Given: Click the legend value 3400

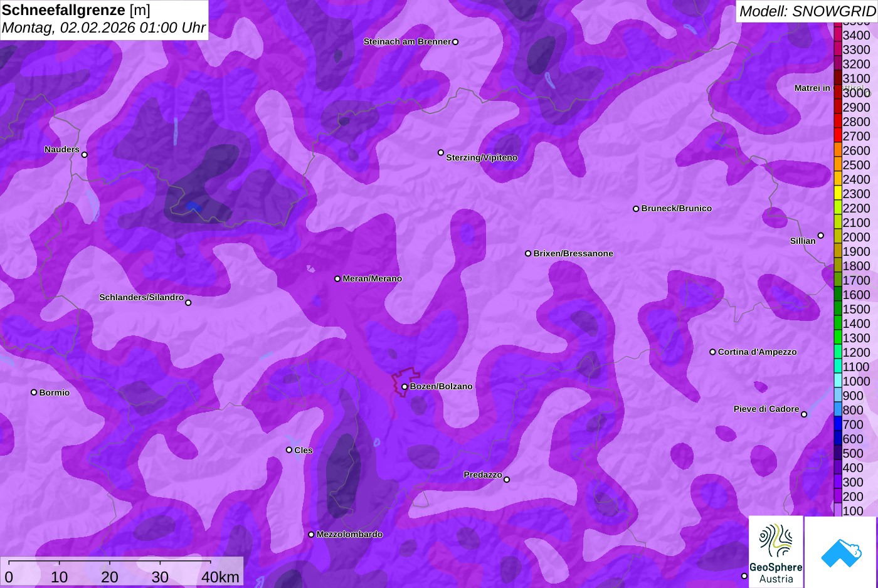Looking at the screenshot, I should pos(857,36).
